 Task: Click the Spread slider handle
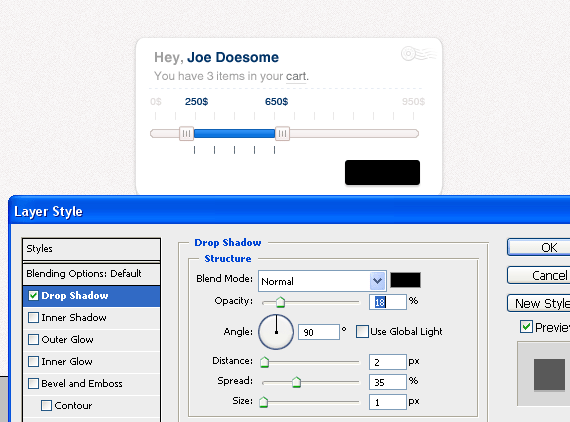297,382
